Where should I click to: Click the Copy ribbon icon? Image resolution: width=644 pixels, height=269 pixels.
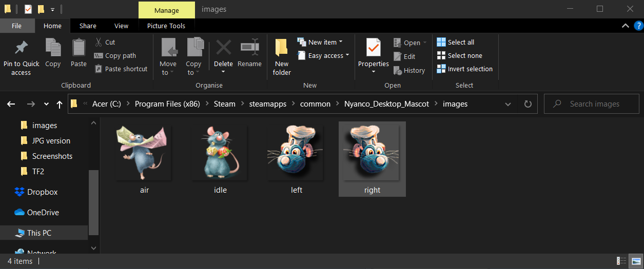53,48
